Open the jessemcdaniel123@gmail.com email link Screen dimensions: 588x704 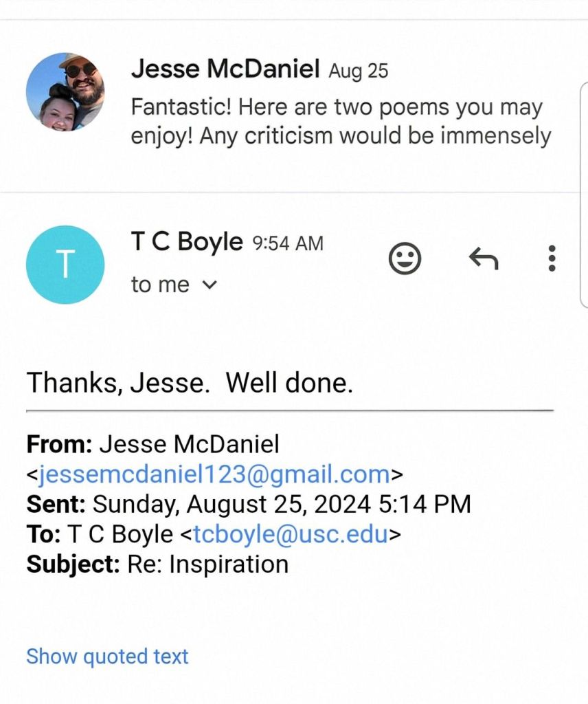pyautogui.click(x=214, y=474)
